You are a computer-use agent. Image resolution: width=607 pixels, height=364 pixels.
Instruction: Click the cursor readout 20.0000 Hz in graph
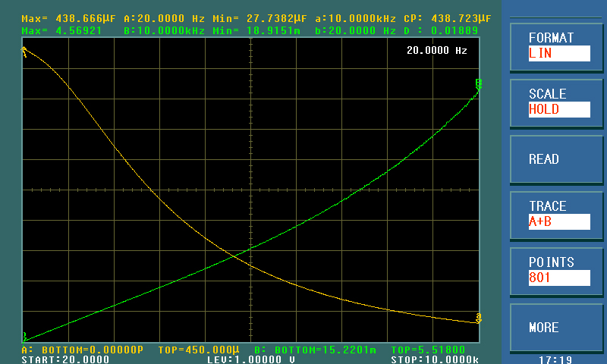coord(436,51)
